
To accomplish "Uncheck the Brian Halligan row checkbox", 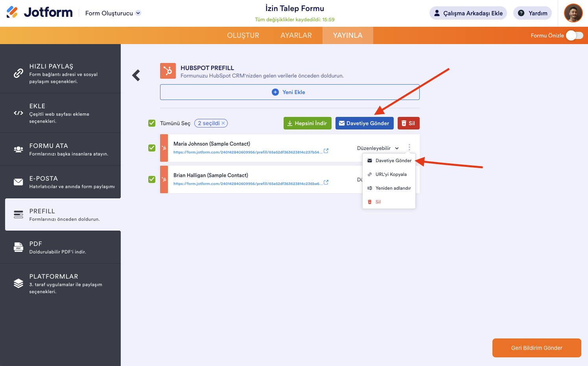I will pyautogui.click(x=152, y=179).
